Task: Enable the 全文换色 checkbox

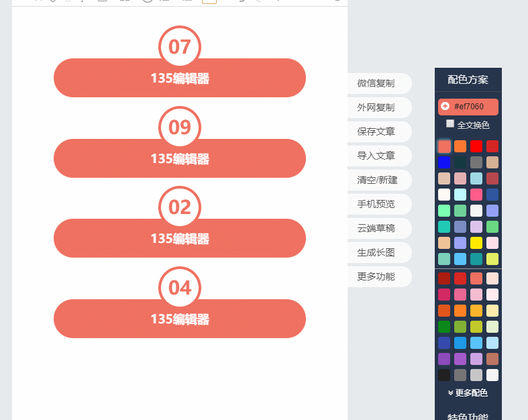Action: [x=450, y=124]
